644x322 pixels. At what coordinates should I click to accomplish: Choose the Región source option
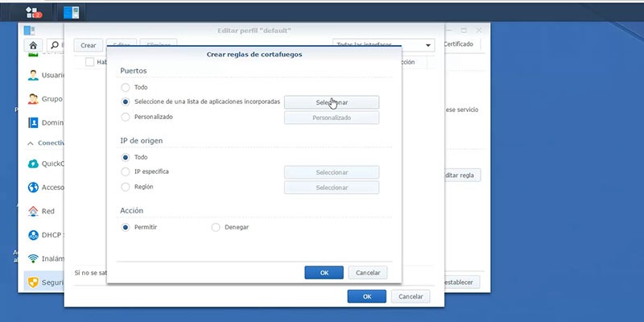126,187
